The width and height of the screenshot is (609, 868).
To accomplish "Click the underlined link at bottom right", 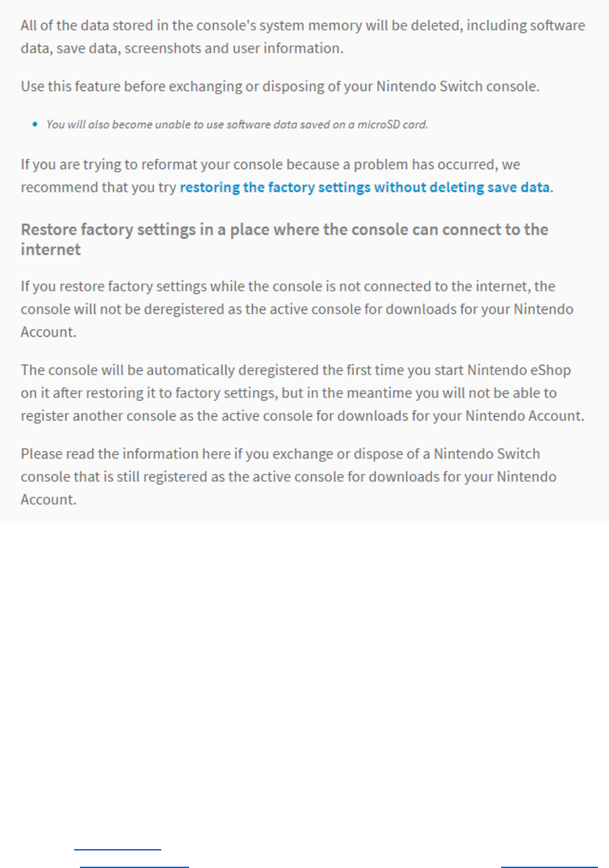I will [x=549, y=866].
